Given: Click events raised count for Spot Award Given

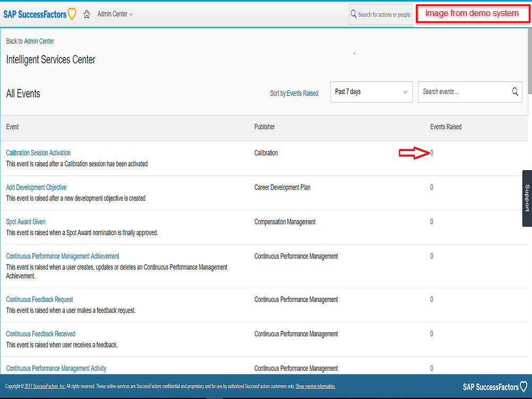Looking at the screenshot, I should coord(431,221).
